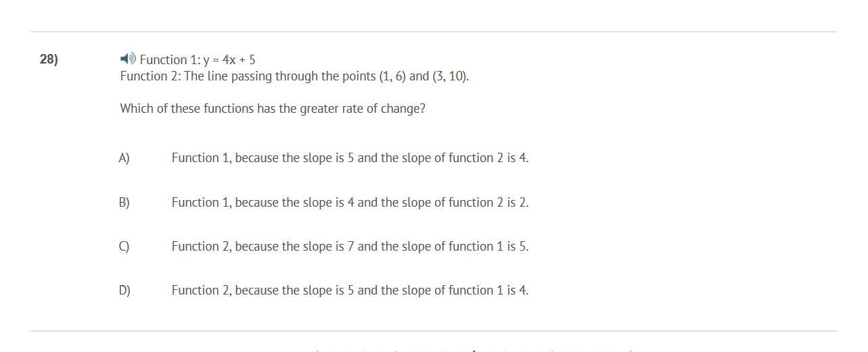Play audio with the speaker icon
Viewport: 868px width, 352px height.
(x=128, y=58)
